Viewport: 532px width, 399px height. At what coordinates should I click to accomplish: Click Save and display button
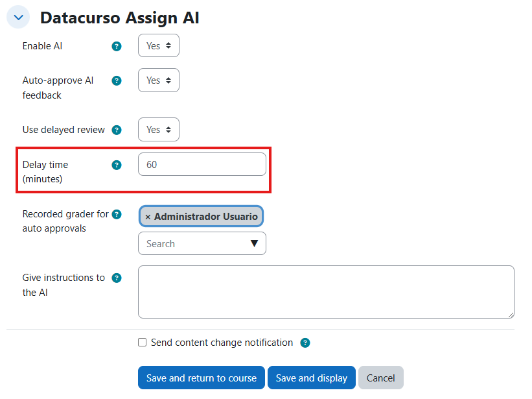click(x=311, y=378)
